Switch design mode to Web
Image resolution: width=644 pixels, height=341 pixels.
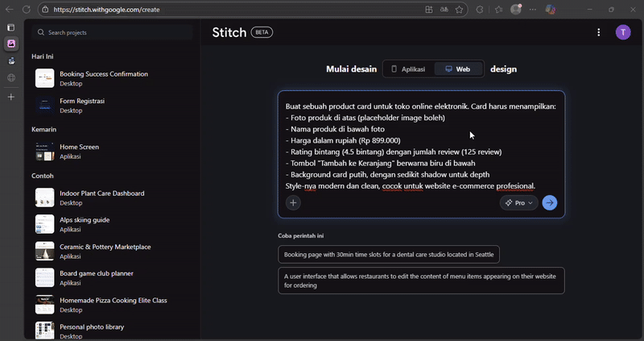458,69
